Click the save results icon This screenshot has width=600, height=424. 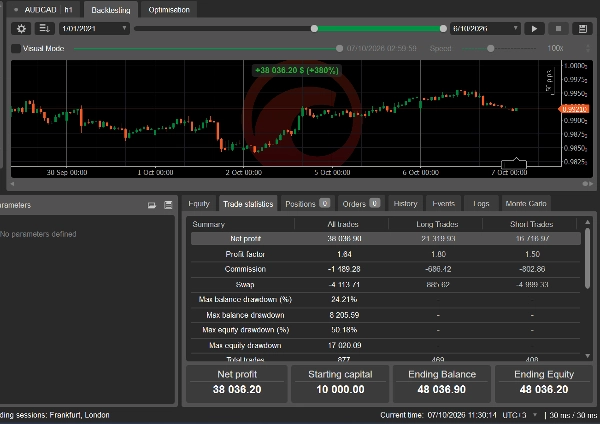point(582,29)
